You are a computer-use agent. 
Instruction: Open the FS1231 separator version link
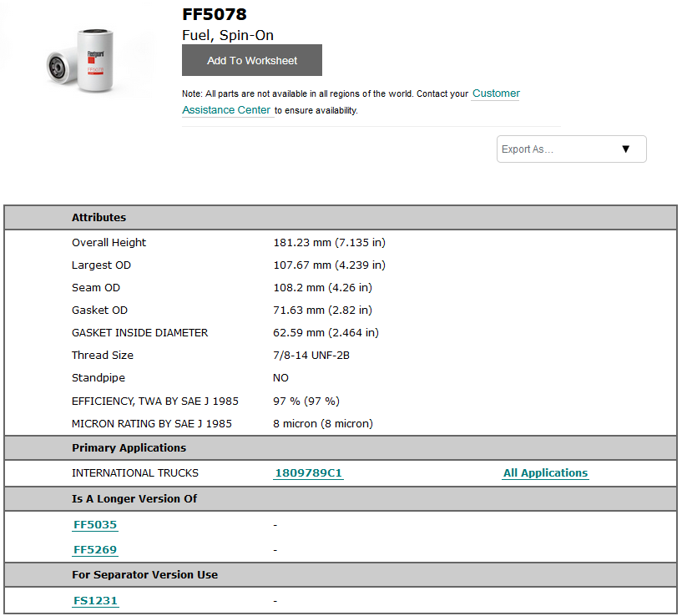94,600
